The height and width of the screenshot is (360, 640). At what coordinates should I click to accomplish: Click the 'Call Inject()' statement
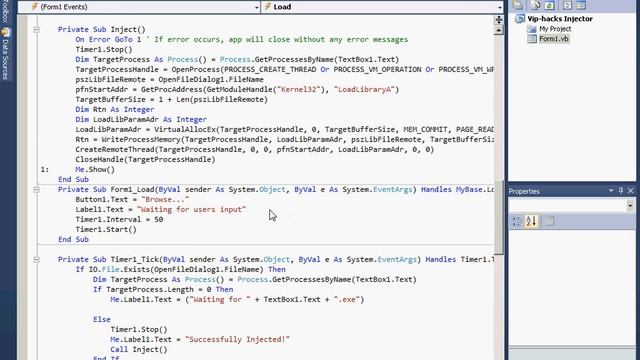139,349
